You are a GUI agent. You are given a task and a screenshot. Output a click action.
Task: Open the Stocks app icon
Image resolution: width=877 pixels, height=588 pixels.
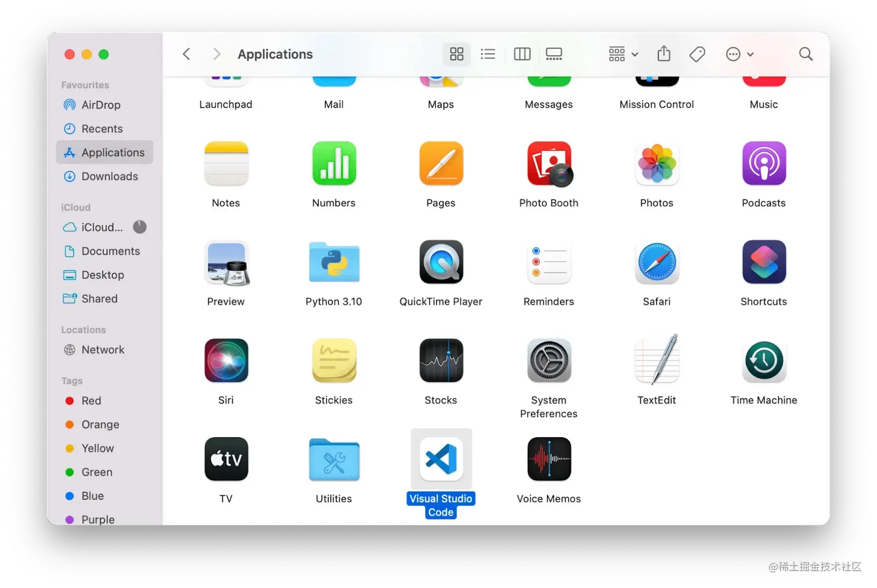(x=441, y=361)
